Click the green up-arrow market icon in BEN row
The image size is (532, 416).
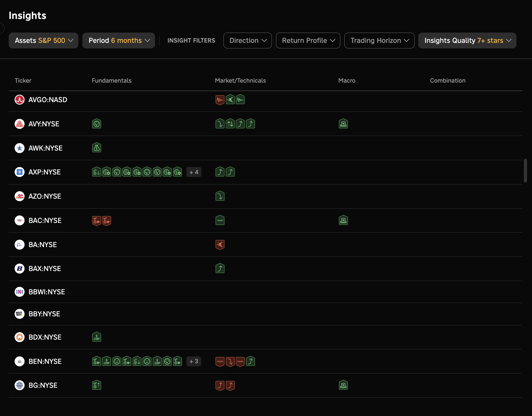tap(250, 361)
